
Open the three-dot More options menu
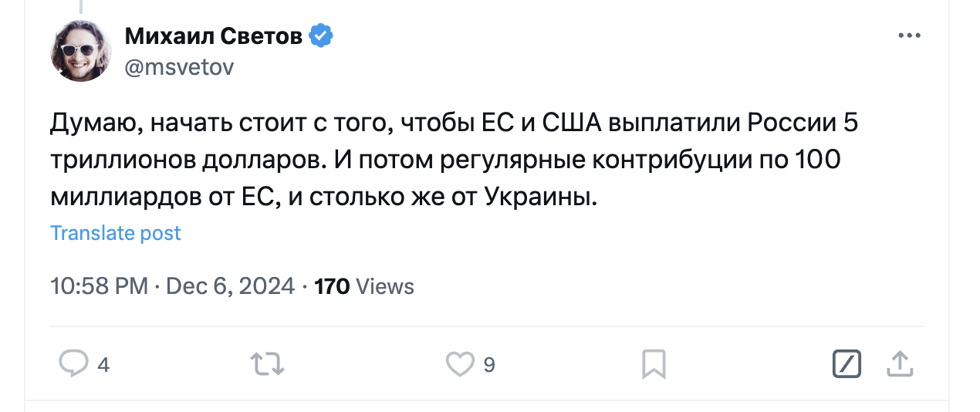tap(911, 36)
